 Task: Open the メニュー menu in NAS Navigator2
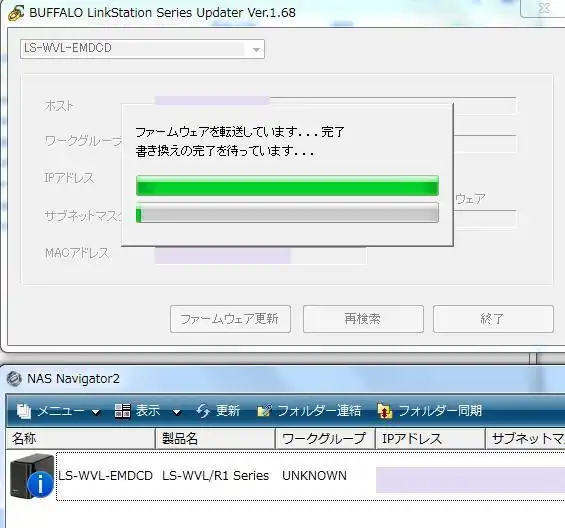click(x=61, y=411)
